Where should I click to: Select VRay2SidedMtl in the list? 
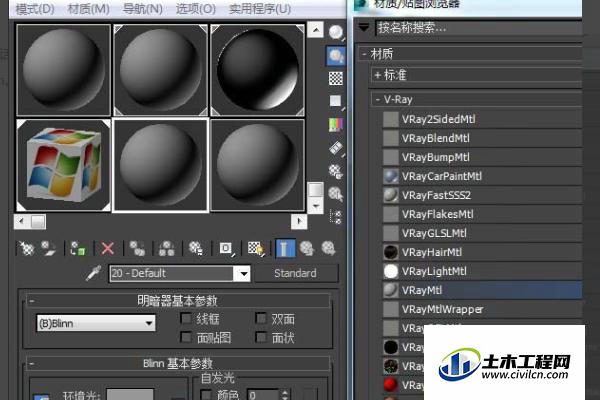point(483,119)
